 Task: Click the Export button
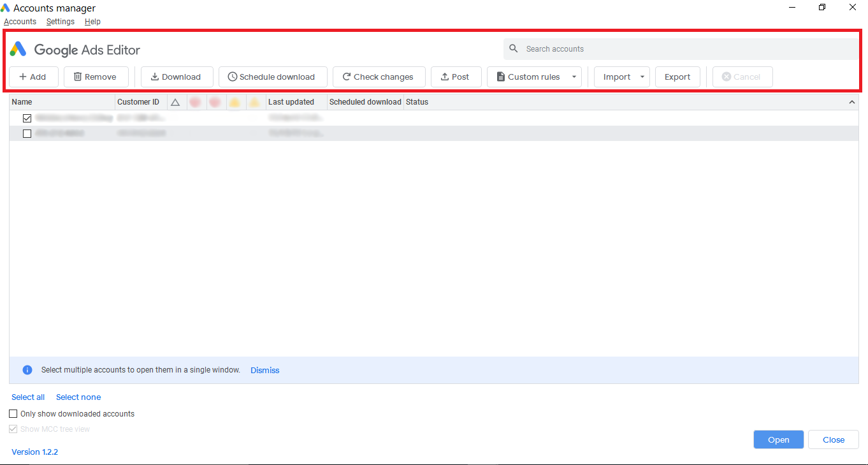click(x=677, y=77)
